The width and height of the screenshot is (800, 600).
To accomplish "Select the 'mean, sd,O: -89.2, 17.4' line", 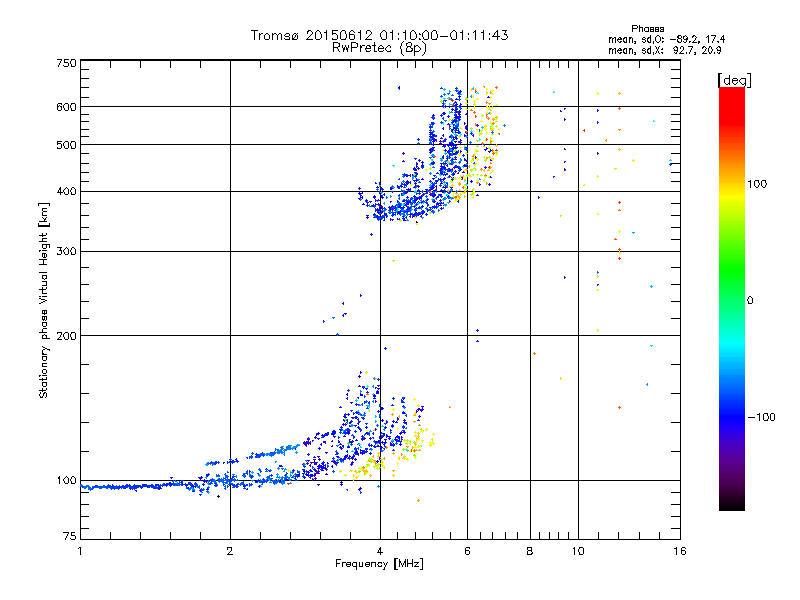I will [666, 39].
